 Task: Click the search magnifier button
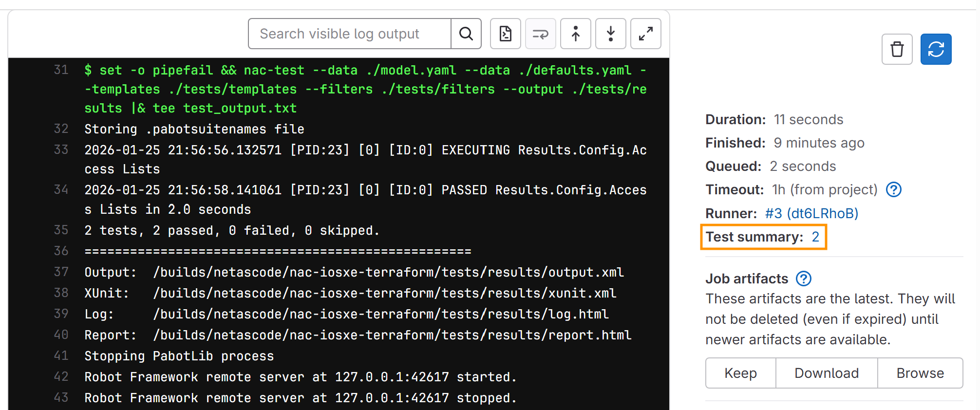[466, 34]
